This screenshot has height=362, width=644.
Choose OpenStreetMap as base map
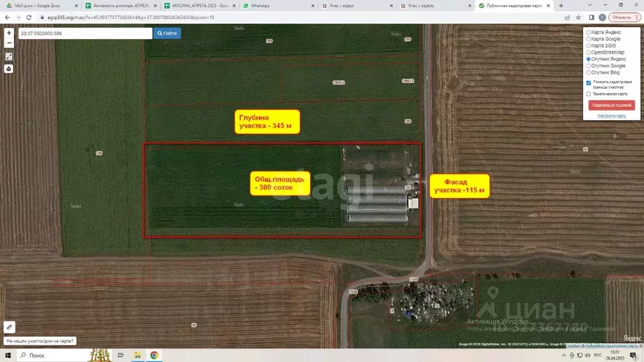pyautogui.click(x=589, y=52)
